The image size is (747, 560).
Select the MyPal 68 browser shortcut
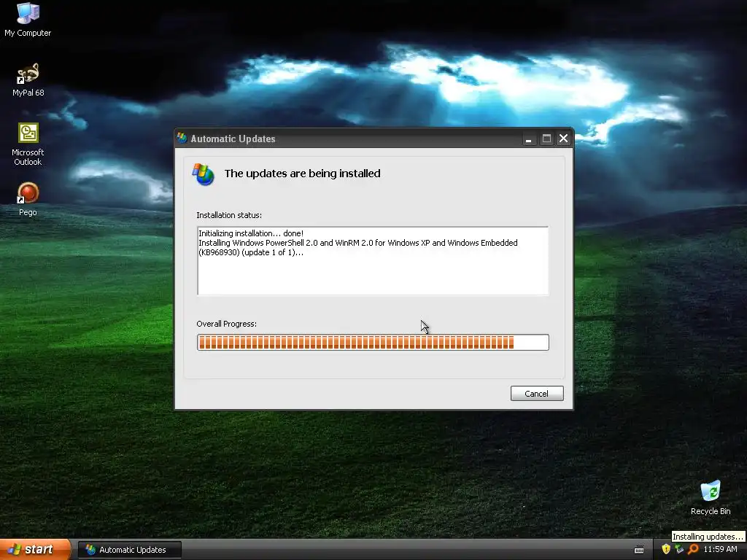pos(28,80)
